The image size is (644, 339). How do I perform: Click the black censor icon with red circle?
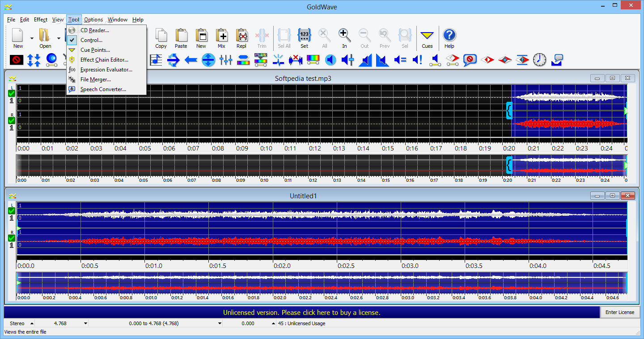point(17,59)
